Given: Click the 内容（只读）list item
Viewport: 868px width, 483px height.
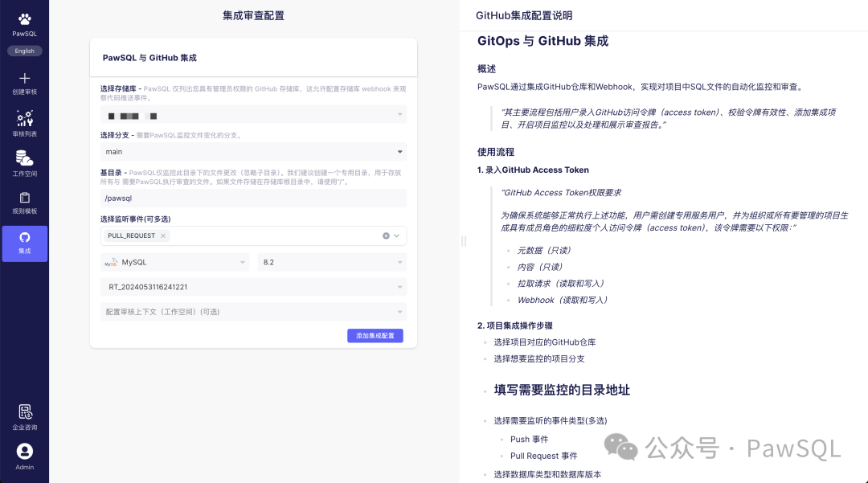Looking at the screenshot, I should pyautogui.click(x=540, y=267).
